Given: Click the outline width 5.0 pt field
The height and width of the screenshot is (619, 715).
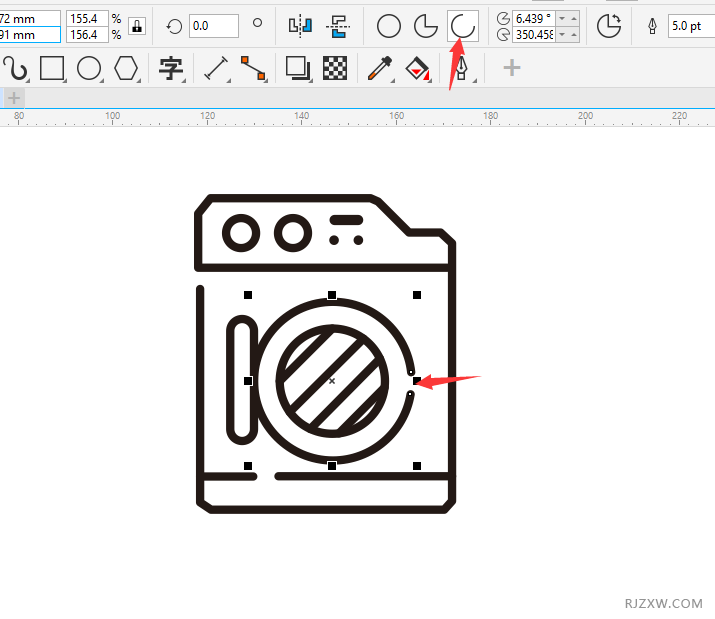Looking at the screenshot, I should click(690, 26).
